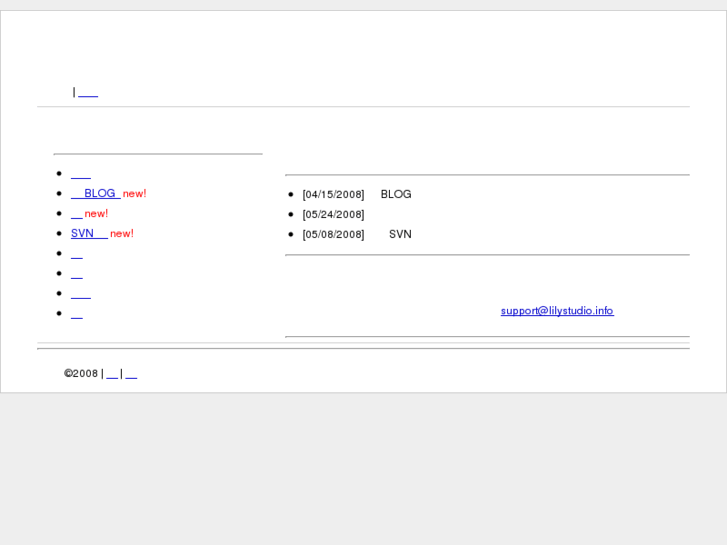The width and height of the screenshot is (727, 545).
Task: Select the [05/24/2008] news date
Action: click(x=333, y=214)
